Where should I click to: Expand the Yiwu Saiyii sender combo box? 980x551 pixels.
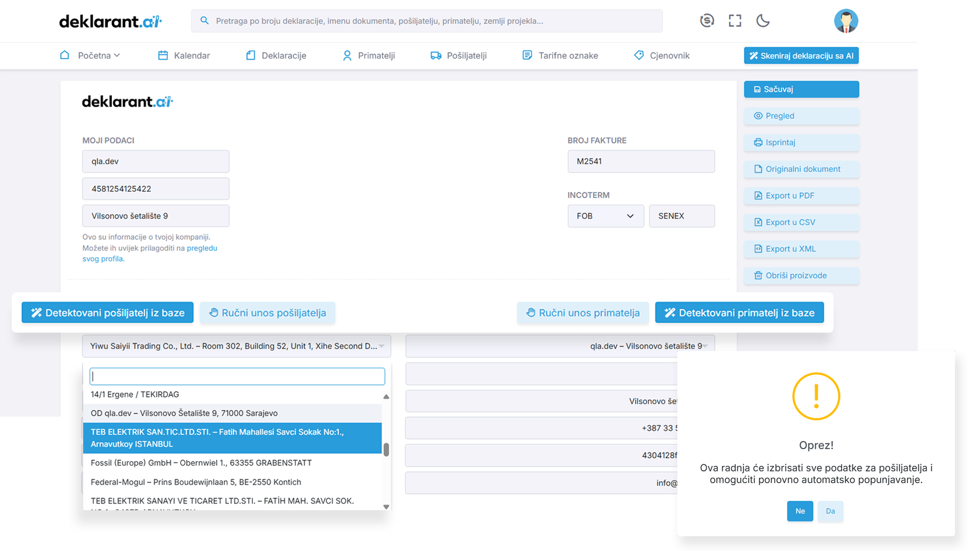coord(236,346)
